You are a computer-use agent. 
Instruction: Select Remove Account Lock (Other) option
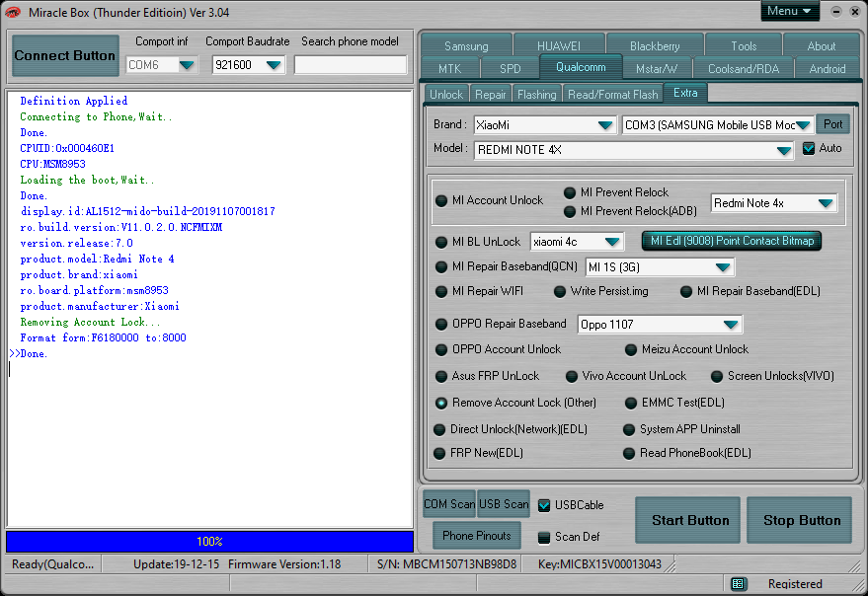click(x=441, y=403)
